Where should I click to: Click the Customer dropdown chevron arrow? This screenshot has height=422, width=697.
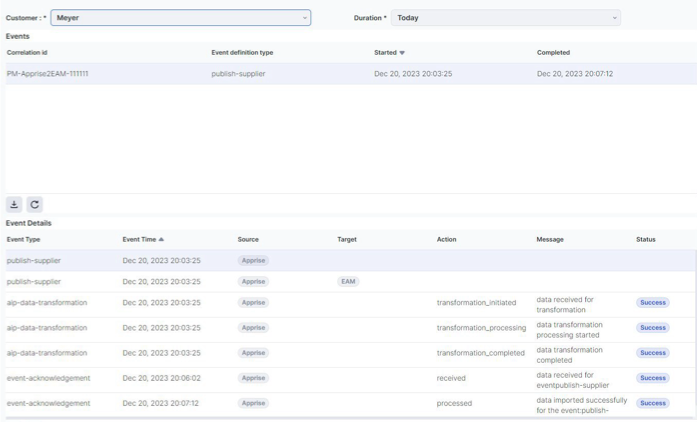coord(305,18)
